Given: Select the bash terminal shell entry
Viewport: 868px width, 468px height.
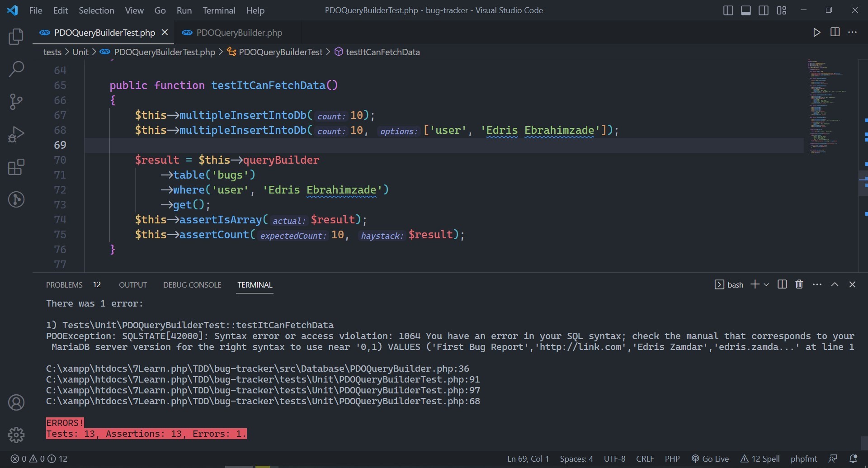Looking at the screenshot, I should click(x=729, y=284).
